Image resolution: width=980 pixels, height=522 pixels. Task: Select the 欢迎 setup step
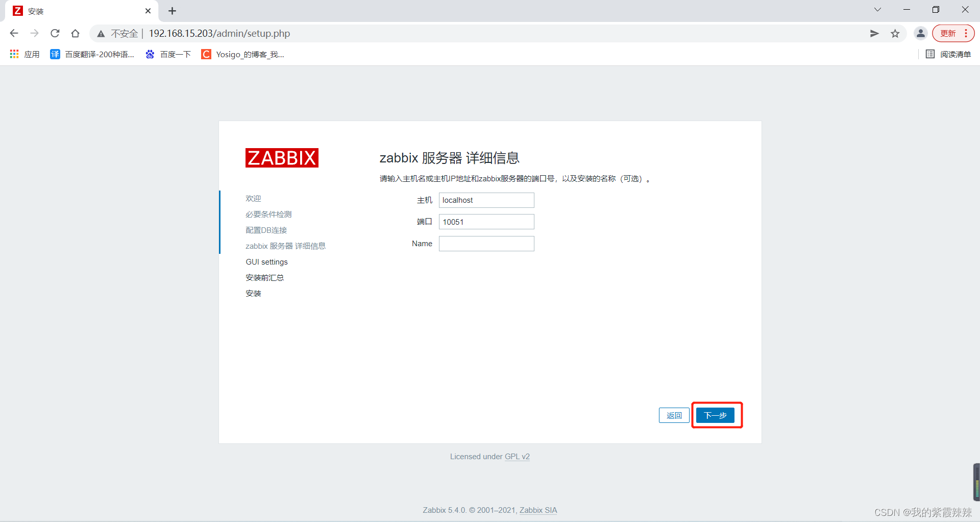253,198
